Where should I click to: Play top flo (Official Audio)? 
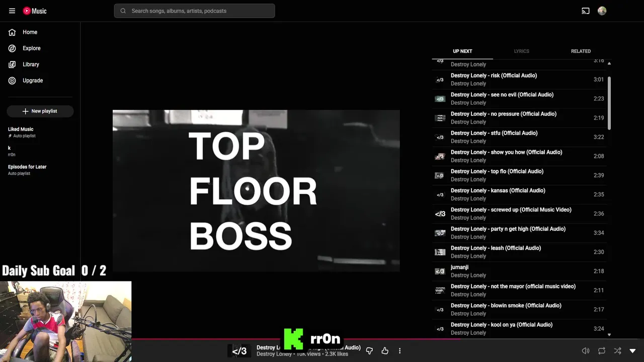(519, 175)
